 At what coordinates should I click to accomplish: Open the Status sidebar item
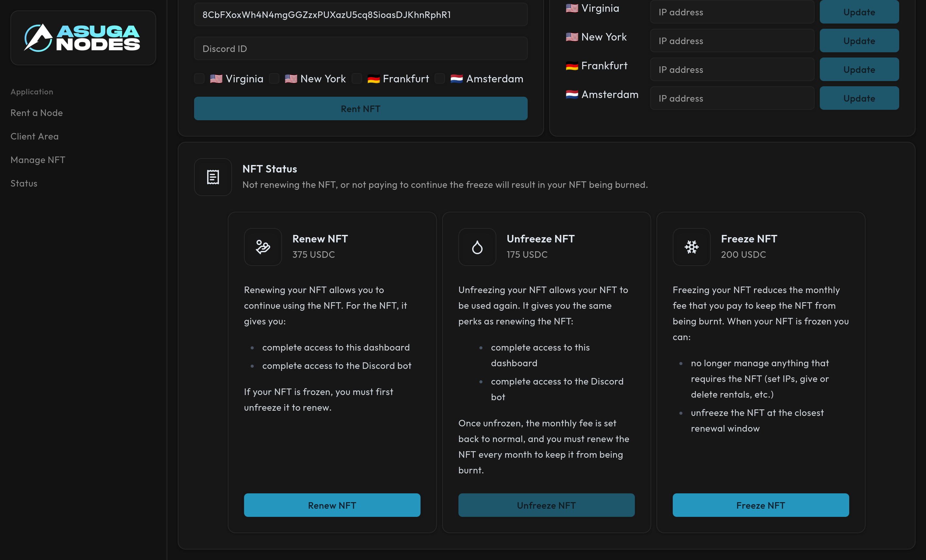pyautogui.click(x=24, y=183)
